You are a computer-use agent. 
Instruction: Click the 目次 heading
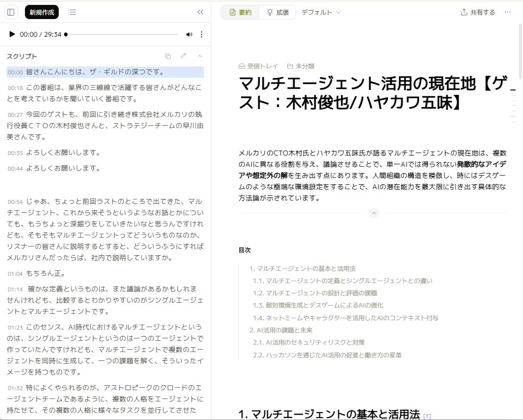[245, 250]
